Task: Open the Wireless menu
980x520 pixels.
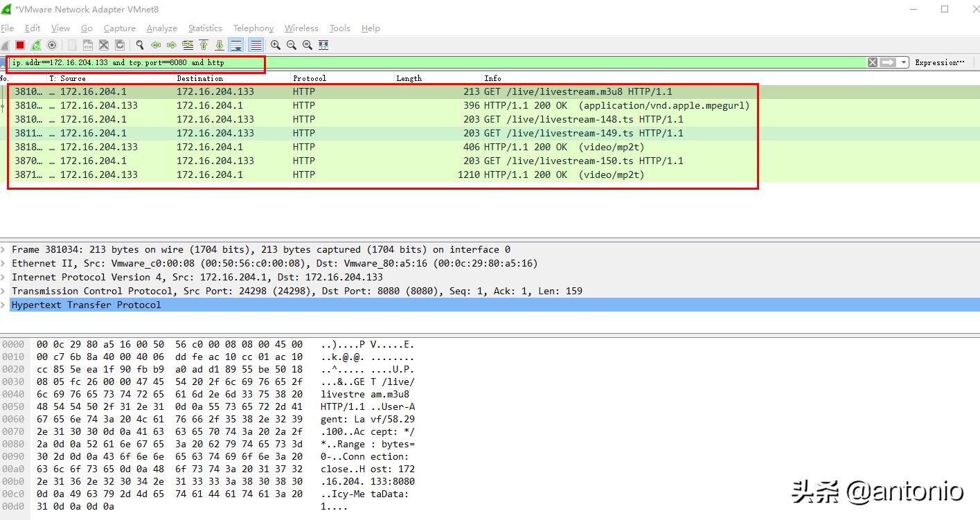Action: pyautogui.click(x=301, y=28)
